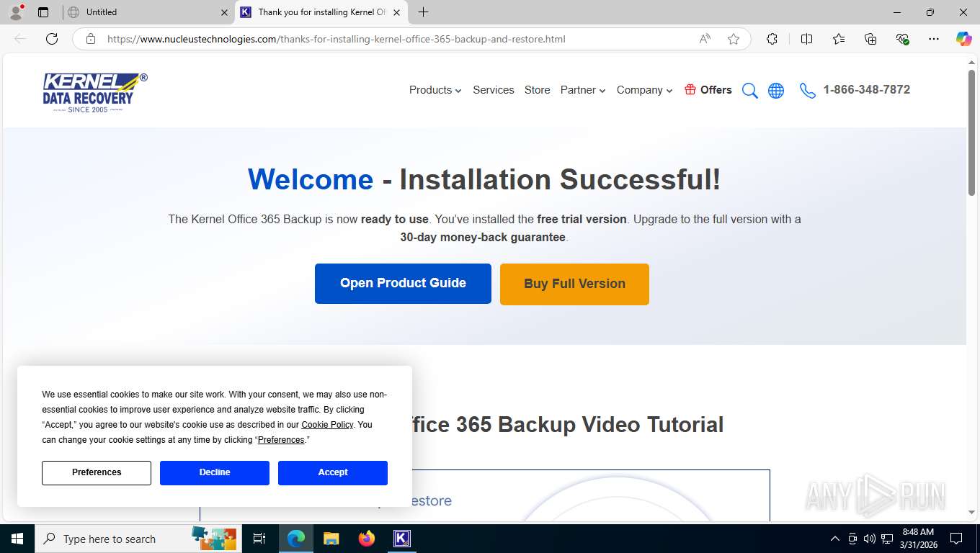Click the scrollbar down arrow
980x553 pixels.
[x=971, y=512]
